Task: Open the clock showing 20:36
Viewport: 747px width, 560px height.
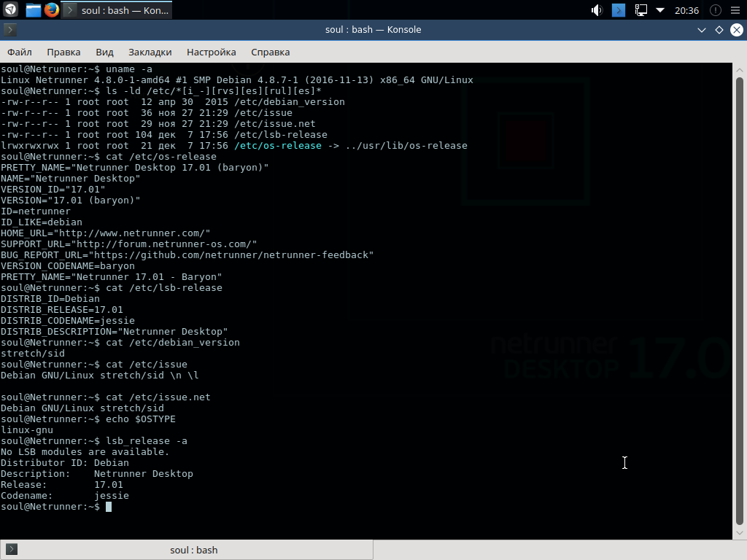Action: [x=686, y=10]
